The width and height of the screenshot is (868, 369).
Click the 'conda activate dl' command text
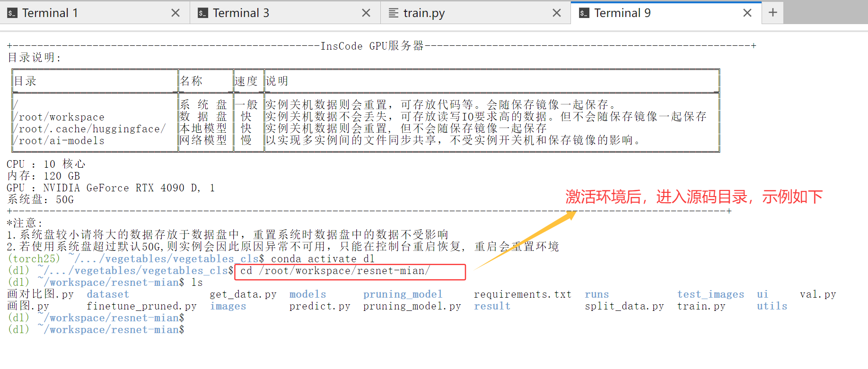tap(323, 259)
